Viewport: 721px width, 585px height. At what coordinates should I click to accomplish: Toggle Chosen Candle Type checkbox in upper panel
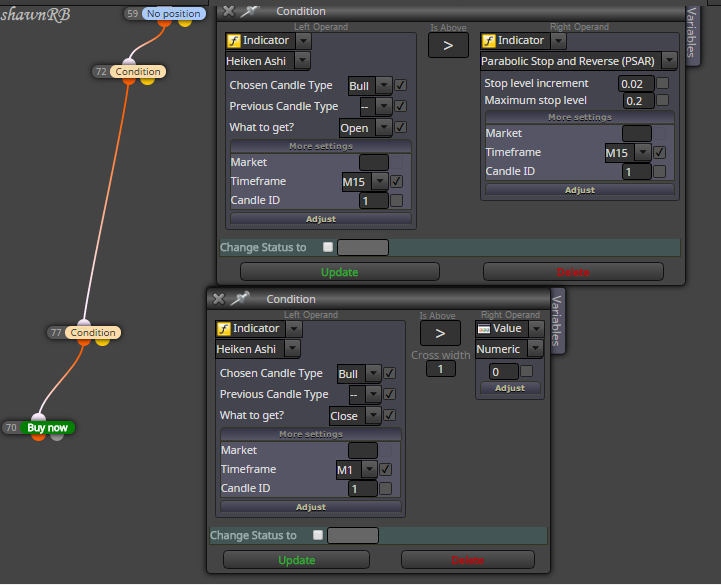[401, 85]
